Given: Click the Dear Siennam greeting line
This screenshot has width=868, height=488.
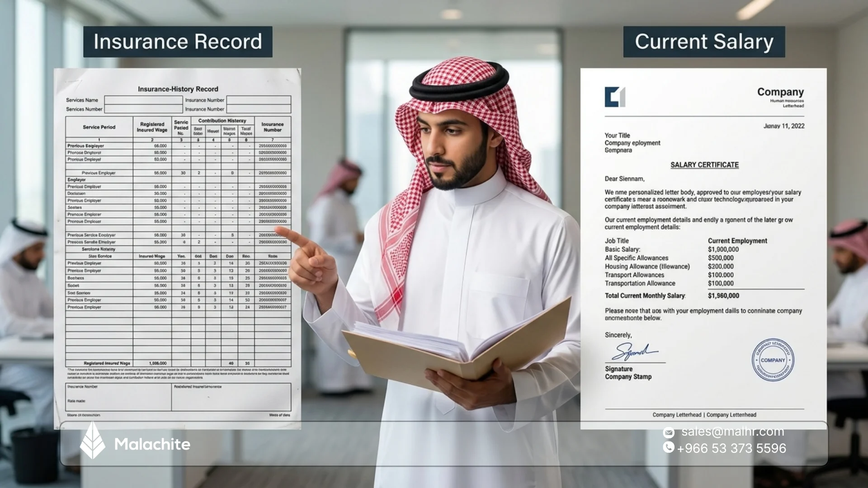Looking at the screenshot, I should tap(625, 179).
